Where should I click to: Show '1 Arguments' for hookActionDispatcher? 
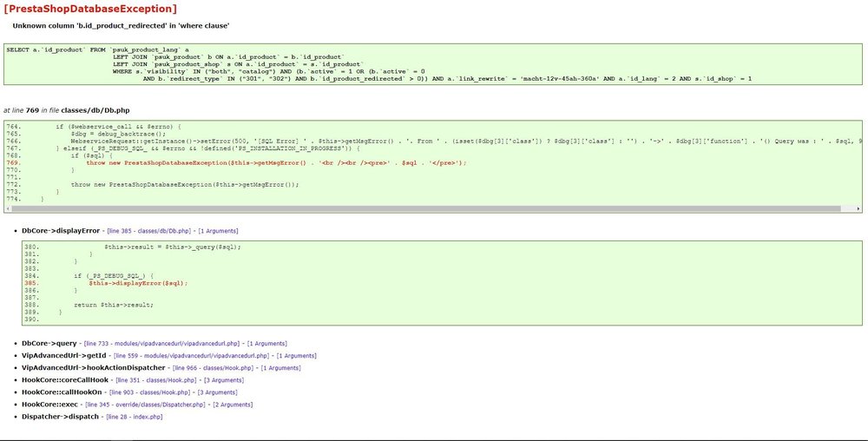tap(280, 368)
